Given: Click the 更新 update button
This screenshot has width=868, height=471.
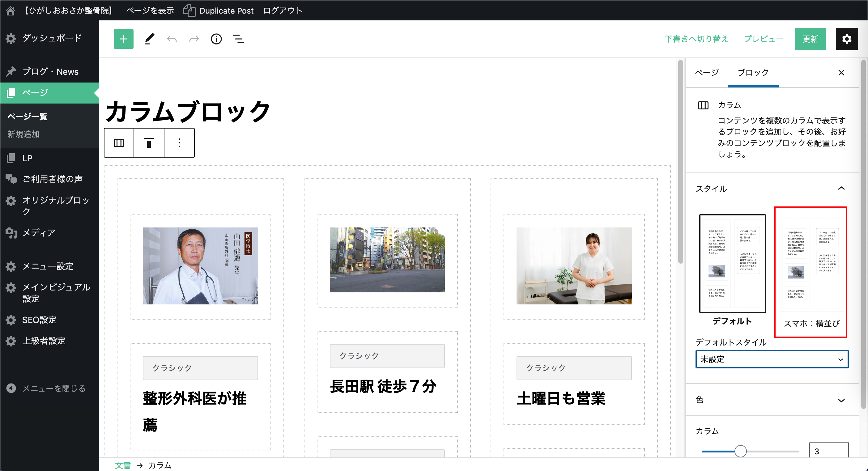Looking at the screenshot, I should click(x=810, y=39).
